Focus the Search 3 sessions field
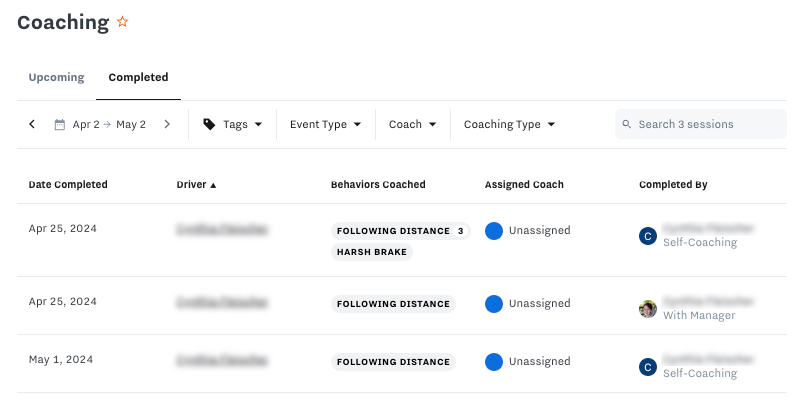The height and width of the screenshot is (404, 809). [701, 124]
